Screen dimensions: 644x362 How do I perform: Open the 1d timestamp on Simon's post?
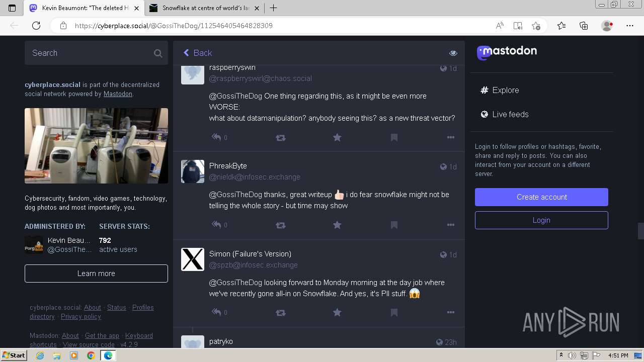tap(453, 255)
